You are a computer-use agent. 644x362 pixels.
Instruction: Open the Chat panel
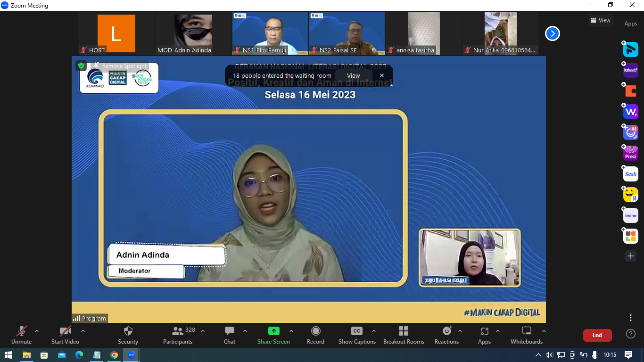pyautogui.click(x=230, y=335)
